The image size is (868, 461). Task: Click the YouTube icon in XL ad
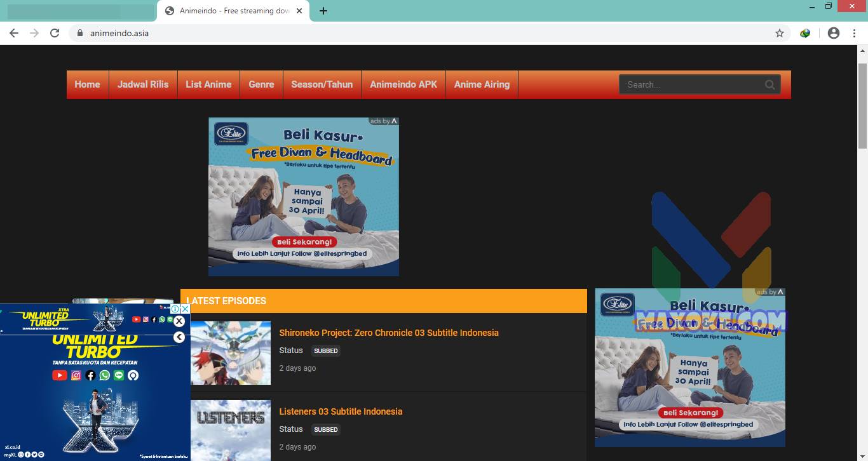(60, 375)
